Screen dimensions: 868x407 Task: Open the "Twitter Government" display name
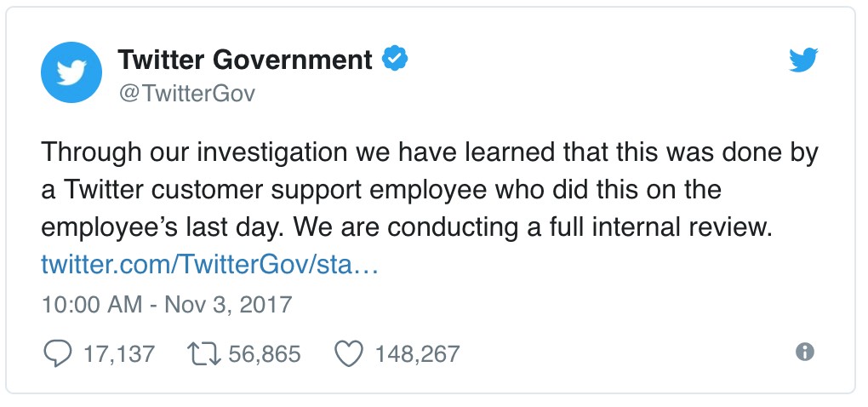(245, 60)
